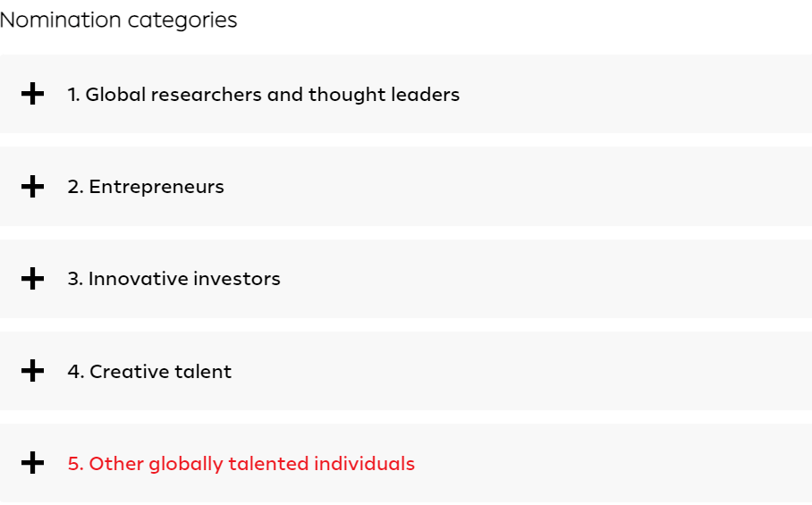Image resolution: width=812 pixels, height=505 pixels.
Task: Open the red Other globally talented individuals link
Action: pos(241,463)
